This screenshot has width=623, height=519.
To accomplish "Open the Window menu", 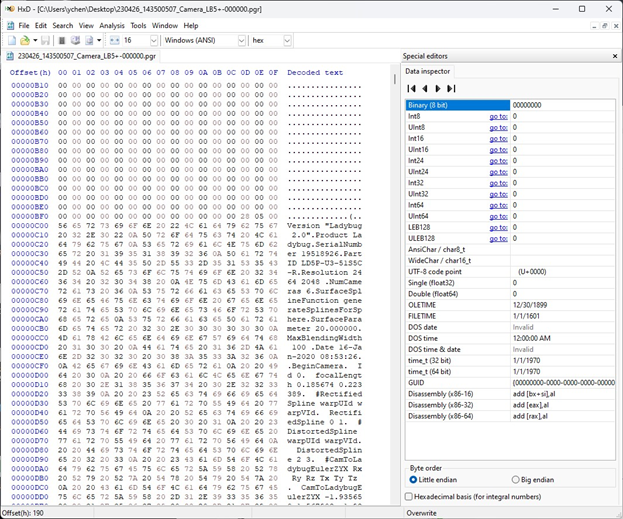I will (x=165, y=26).
